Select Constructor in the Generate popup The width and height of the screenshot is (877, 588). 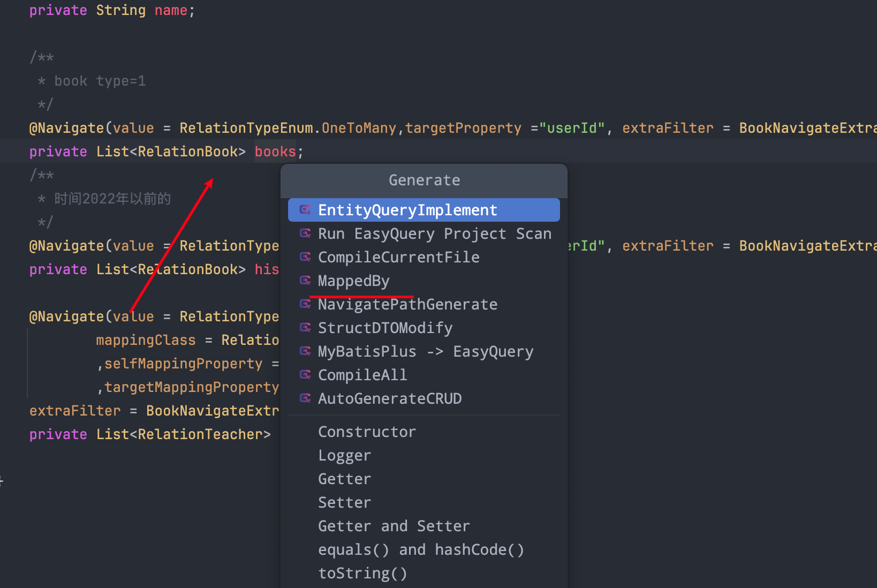pyautogui.click(x=367, y=432)
